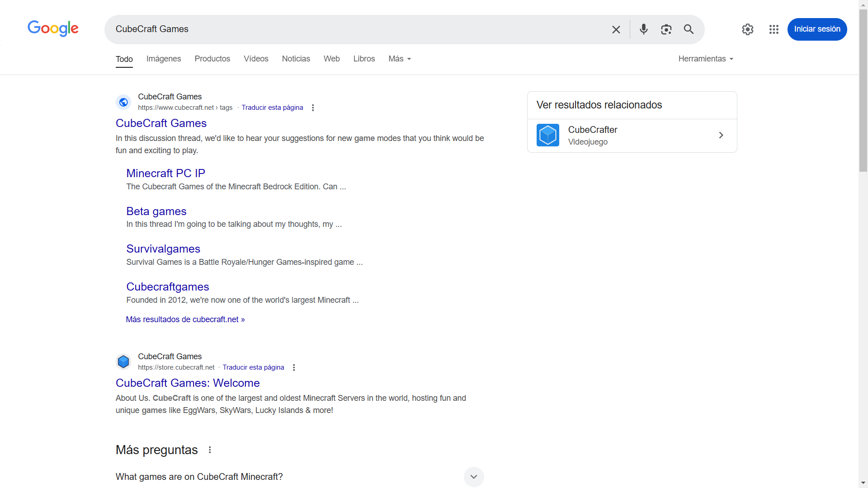Click 'Survival Games is a Battle Royale' snippet
Image resolution: width=868 pixels, height=488 pixels.
click(x=244, y=262)
